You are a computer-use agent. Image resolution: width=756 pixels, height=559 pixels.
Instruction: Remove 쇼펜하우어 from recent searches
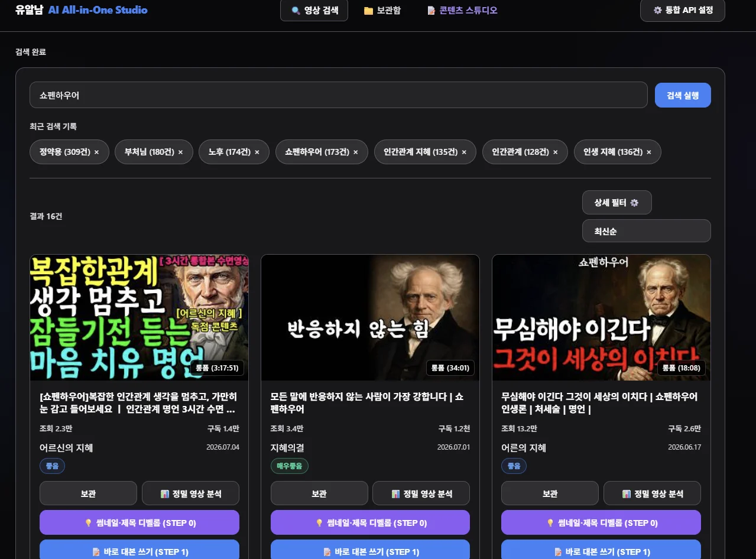(356, 152)
